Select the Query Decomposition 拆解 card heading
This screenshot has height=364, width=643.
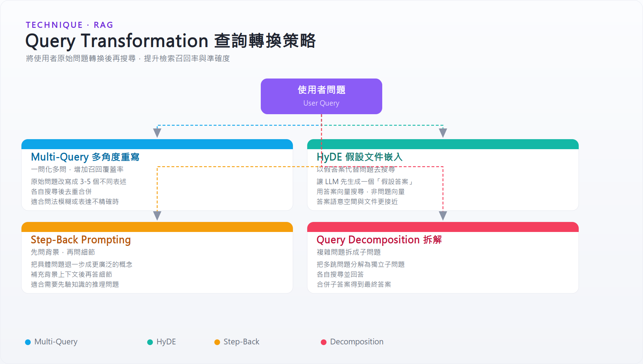(379, 240)
